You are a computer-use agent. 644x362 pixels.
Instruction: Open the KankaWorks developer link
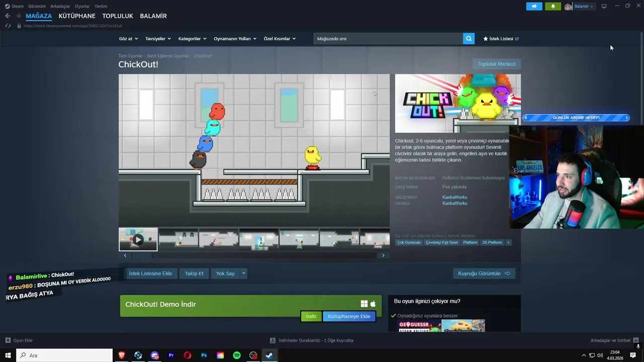(x=455, y=197)
